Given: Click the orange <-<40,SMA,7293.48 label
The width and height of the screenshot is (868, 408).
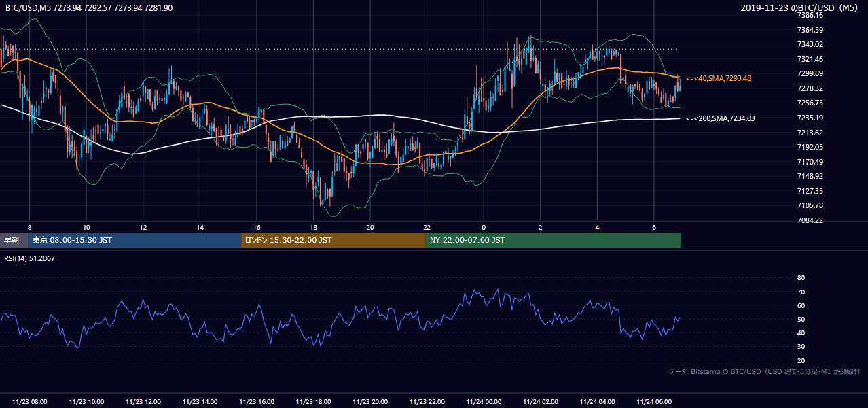Looking at the screenshot, I should coord(719,78).
